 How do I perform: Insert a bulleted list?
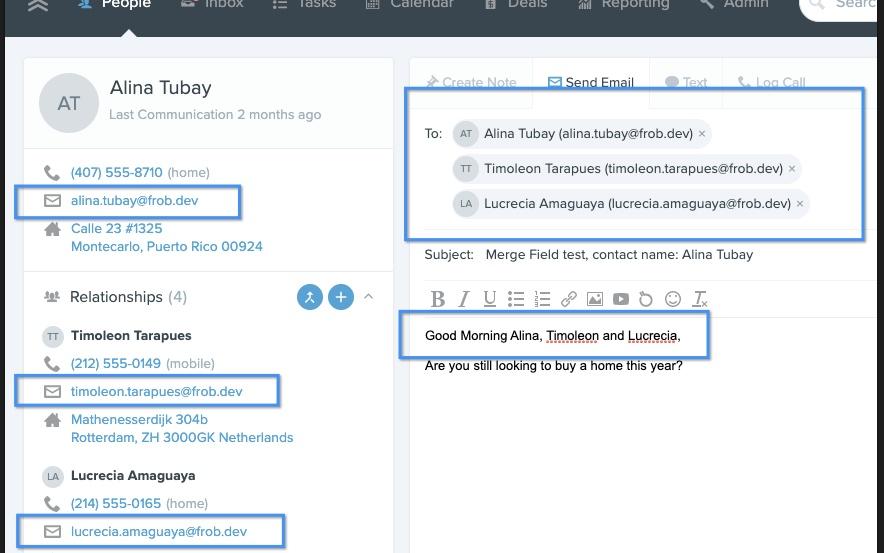516,299
